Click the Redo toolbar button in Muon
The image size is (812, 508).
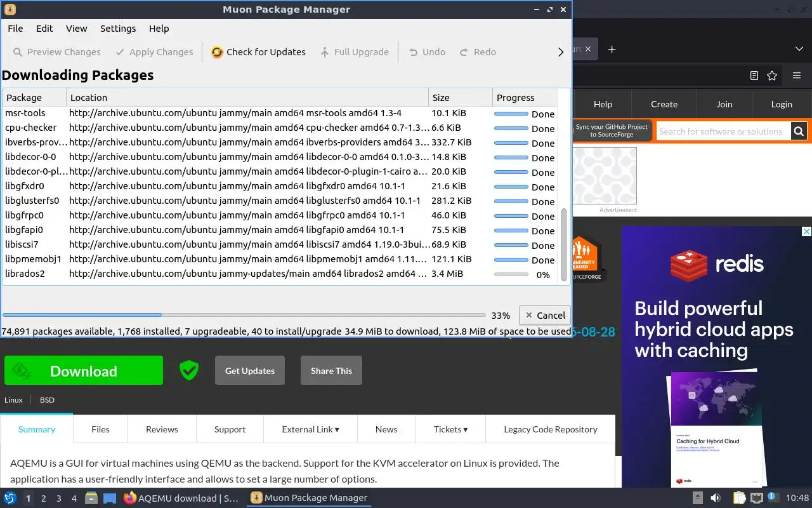pos(478,52)
